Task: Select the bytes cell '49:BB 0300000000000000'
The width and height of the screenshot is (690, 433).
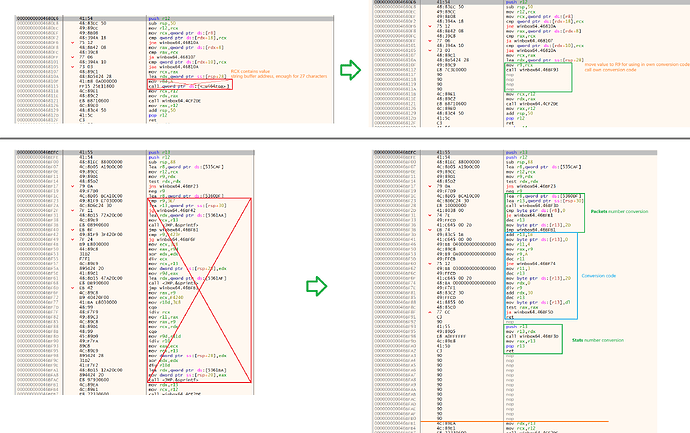Action: 466,268
